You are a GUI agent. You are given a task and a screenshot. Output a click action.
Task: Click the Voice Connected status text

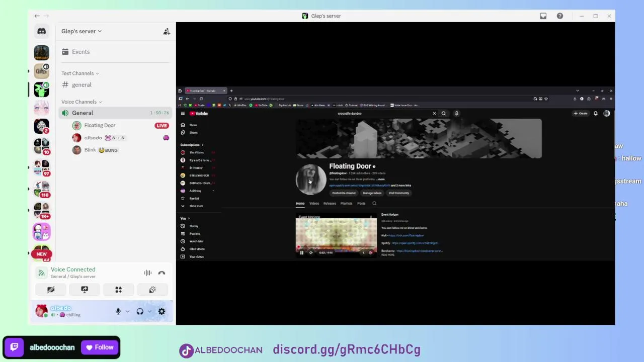[x=73, y=269]
